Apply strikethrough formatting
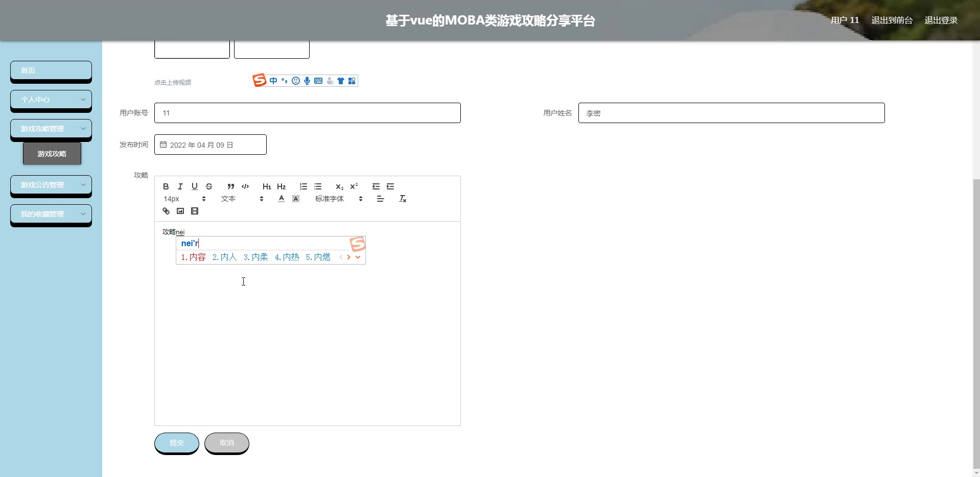The image size is (980, 477). point(209,186)
